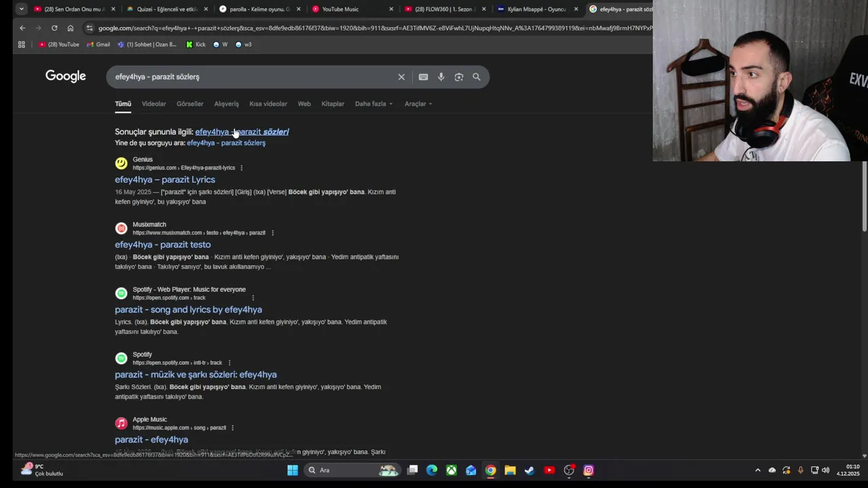The width and height of the screenshot is (868, 488).
Task: Clear the search query with X
Action: click(401, 77)
